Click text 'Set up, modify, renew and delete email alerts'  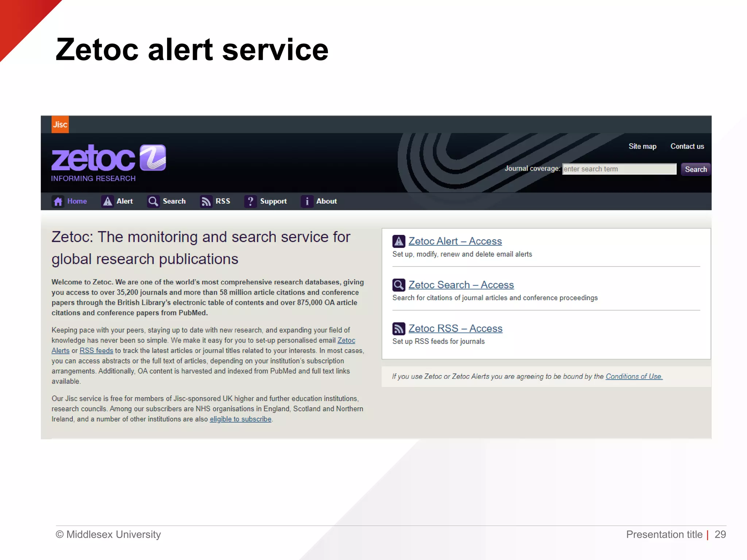tap(462, 254)
